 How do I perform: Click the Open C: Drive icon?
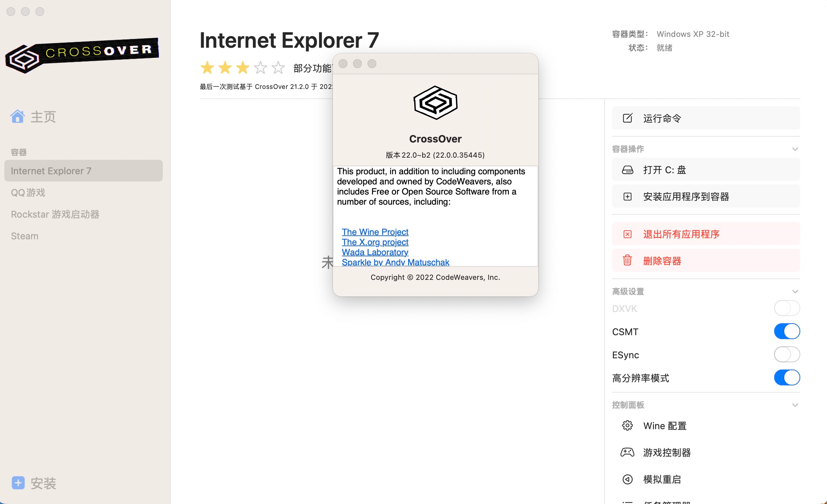(627, 170)
